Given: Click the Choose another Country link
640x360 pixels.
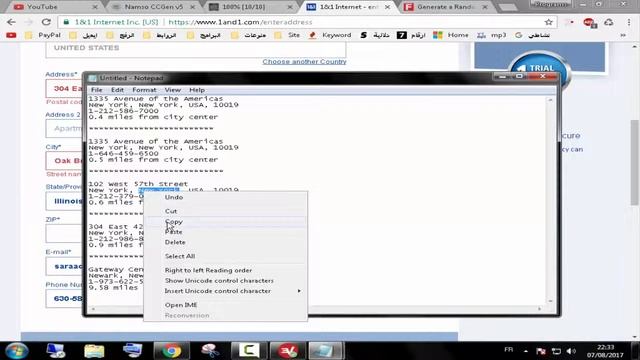Looking at the screenshot, I should pyautogui.click(x=304, y=62).
